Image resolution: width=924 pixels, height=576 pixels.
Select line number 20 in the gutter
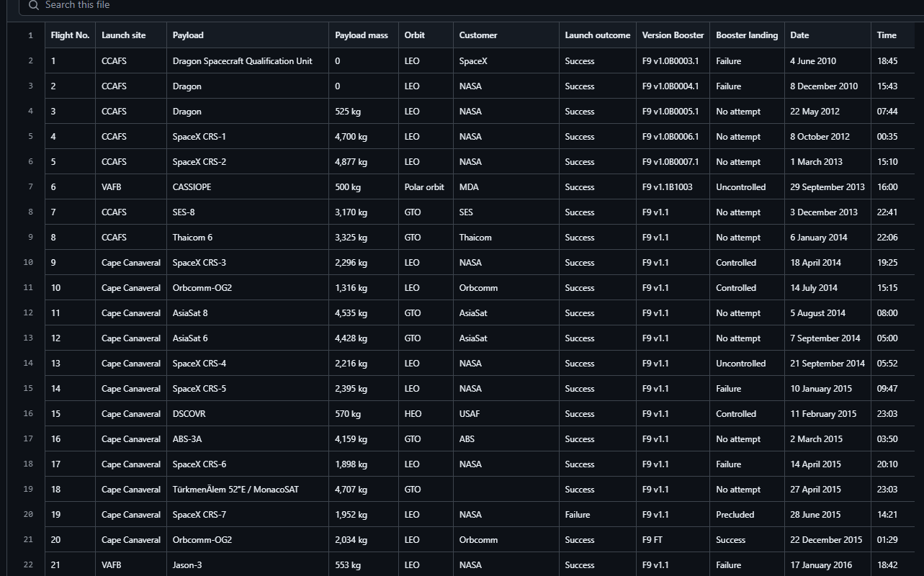click(x=29, y=514)
